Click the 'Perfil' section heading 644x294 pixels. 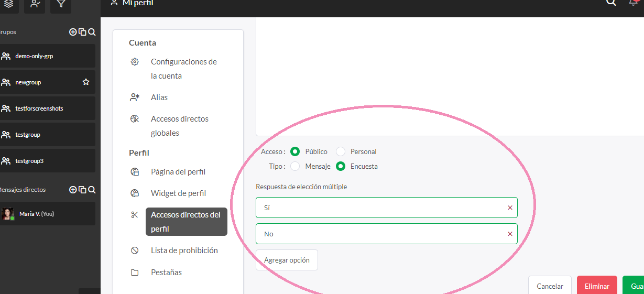pos(139,153)
